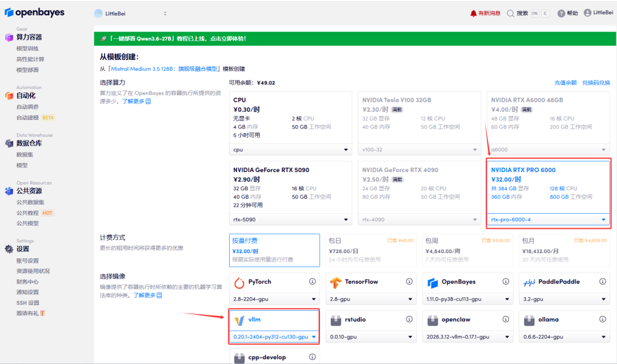Open the rtx-5090 spec dropdown
Viewport: 617px width, 364px height.
pos(290,219)
